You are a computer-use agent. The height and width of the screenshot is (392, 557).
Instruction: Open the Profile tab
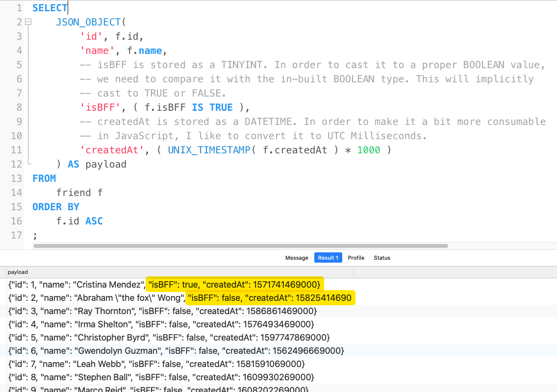356,257
